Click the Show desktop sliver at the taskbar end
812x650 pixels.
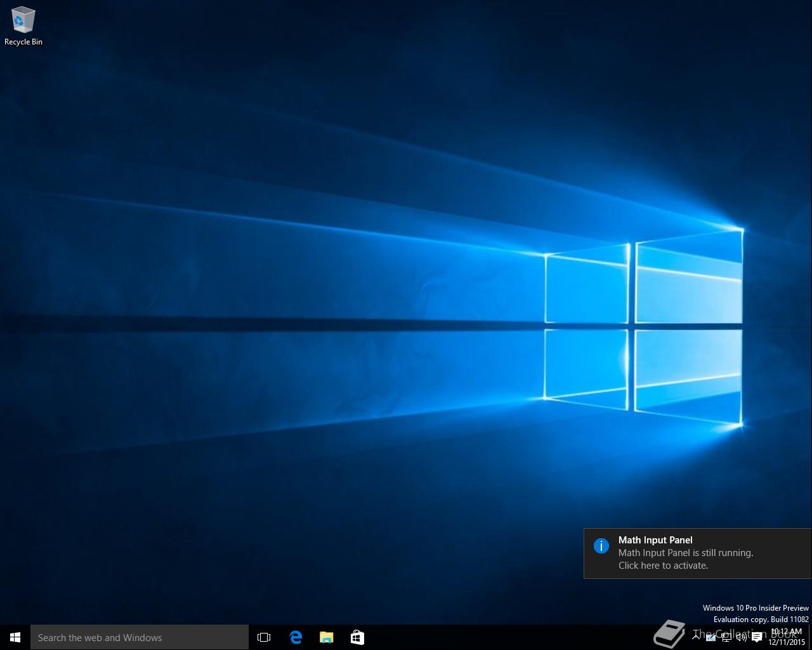click(x=810, y=637)
